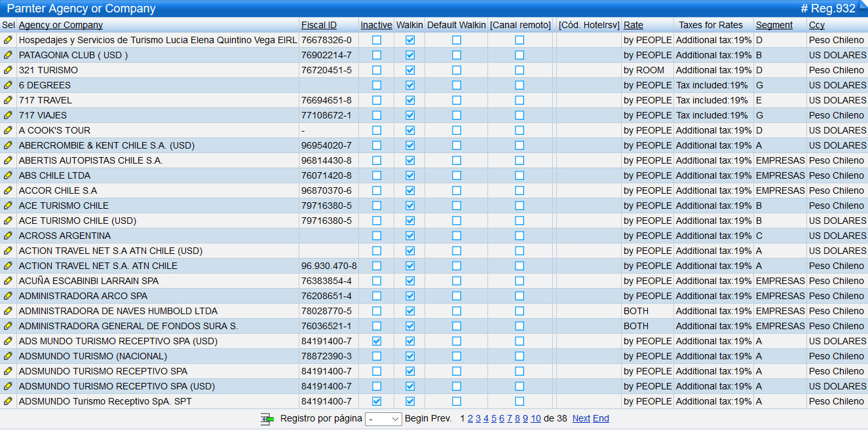Uncheck Inactive for ADSMUNDO Turismo Receptivo SpA. SPT
The width and height of the screenshot is (868, 430).
coord(377,401)
